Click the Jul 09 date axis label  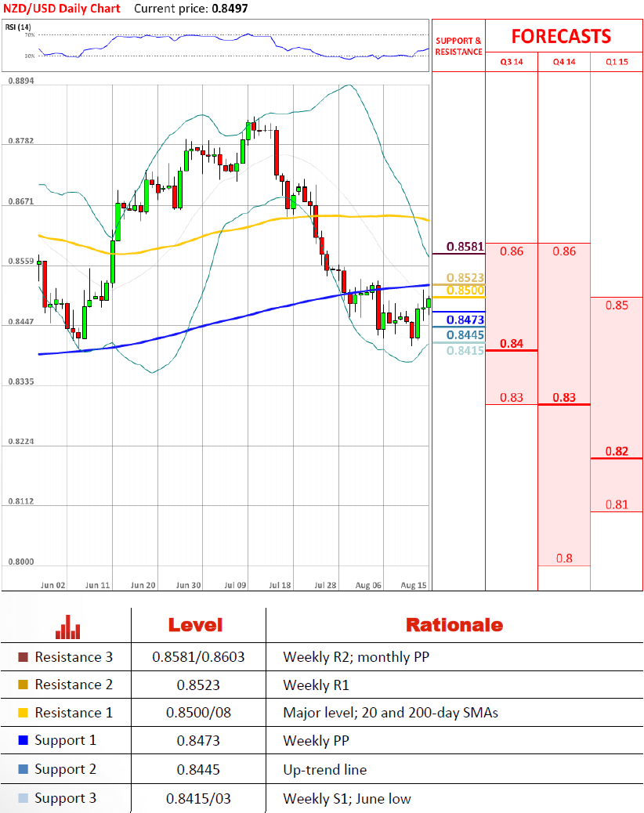click(235, 585)
